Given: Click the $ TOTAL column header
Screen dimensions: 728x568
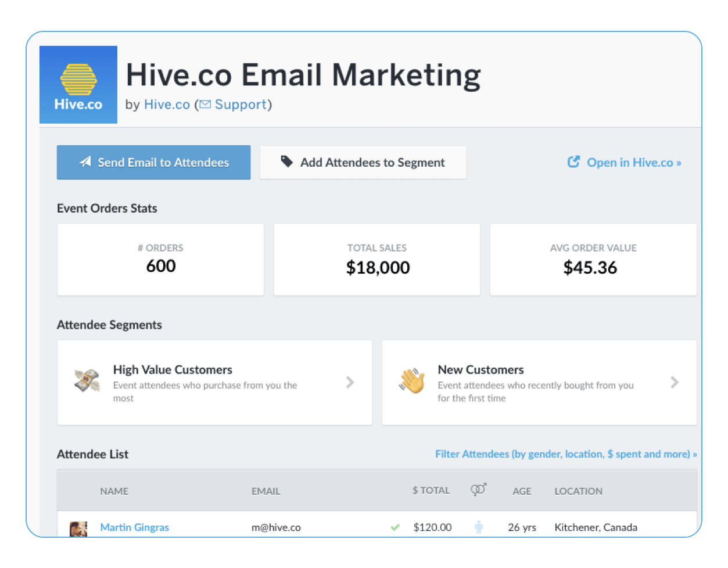Looking at the screenshot, I should 431,491.
